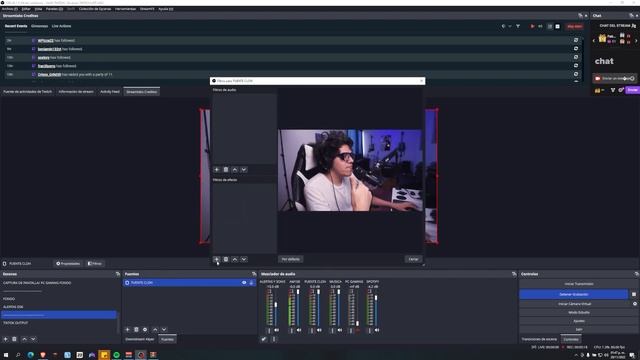The image size is (640, 360).
Task: Move audio filter up in Filtros dialog
Action: tap(235, 169)
